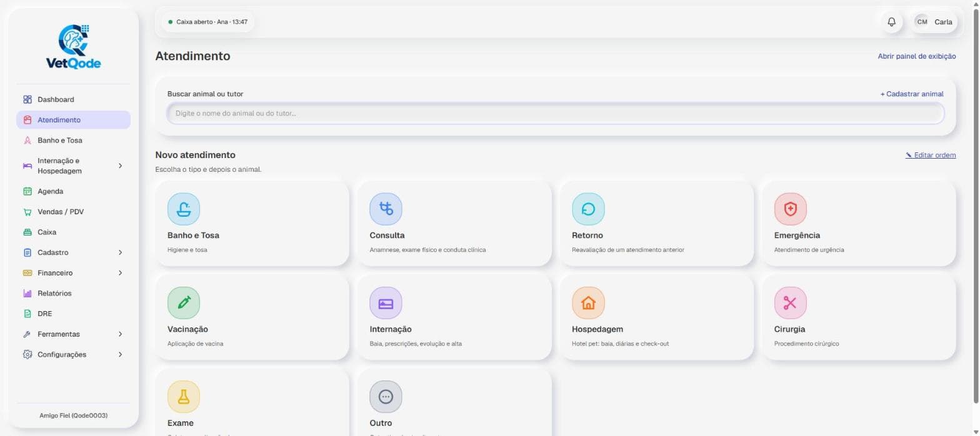Expand Internação e Hospedagem submenu chevron

click(121, 166)
